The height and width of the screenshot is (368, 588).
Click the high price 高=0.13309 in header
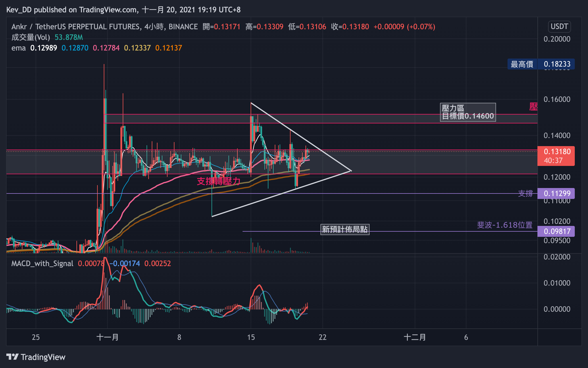pos(264,27)
